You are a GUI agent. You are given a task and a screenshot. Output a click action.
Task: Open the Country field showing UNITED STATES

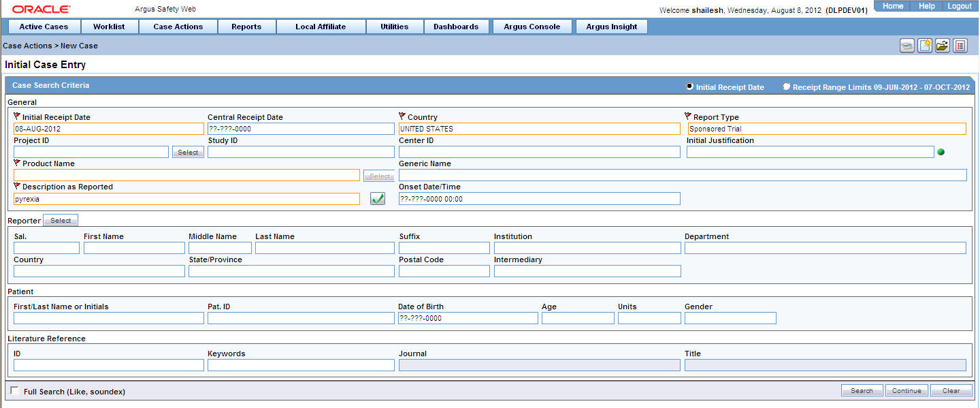coord(539,129)
